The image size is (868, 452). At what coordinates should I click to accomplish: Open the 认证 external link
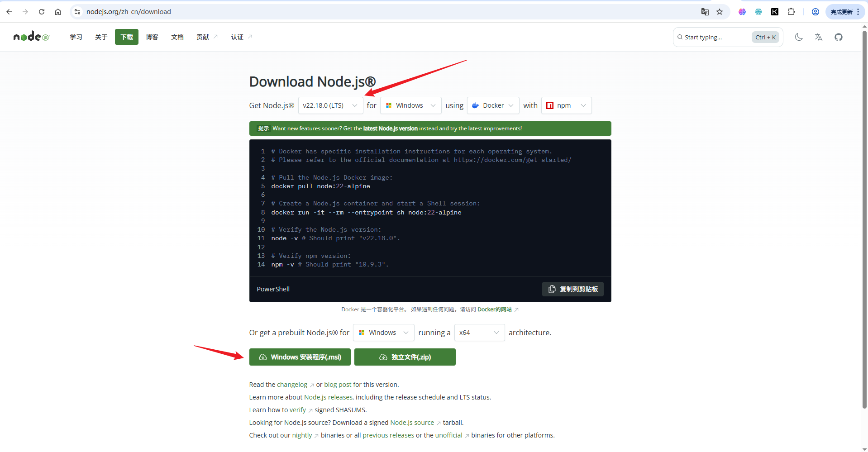[x=241, y=37]
